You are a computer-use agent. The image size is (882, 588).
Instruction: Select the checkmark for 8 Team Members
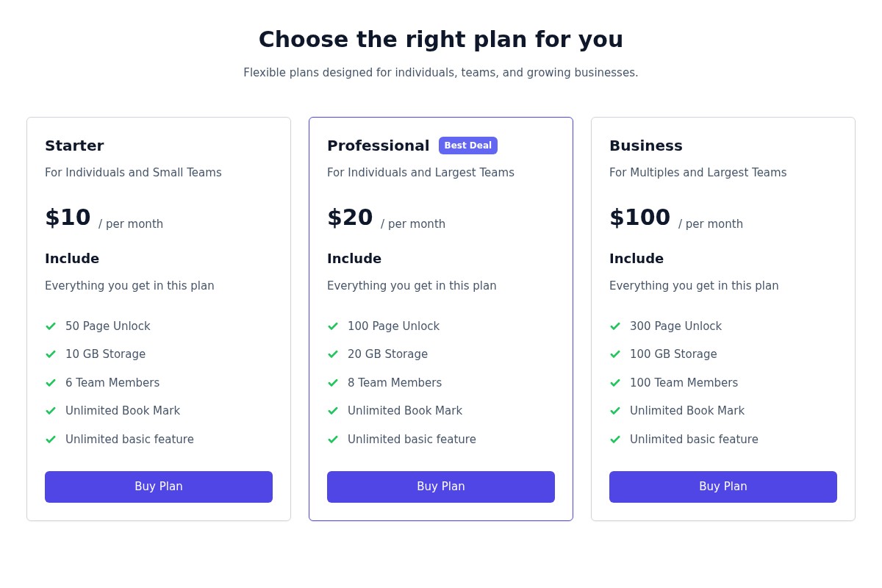coord(333,383)
